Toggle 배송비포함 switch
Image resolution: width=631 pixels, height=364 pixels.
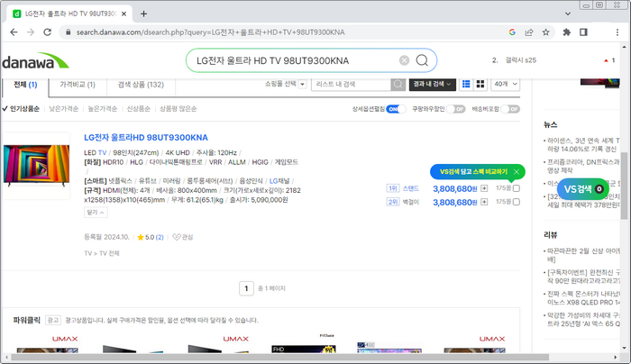click(510, 109)
